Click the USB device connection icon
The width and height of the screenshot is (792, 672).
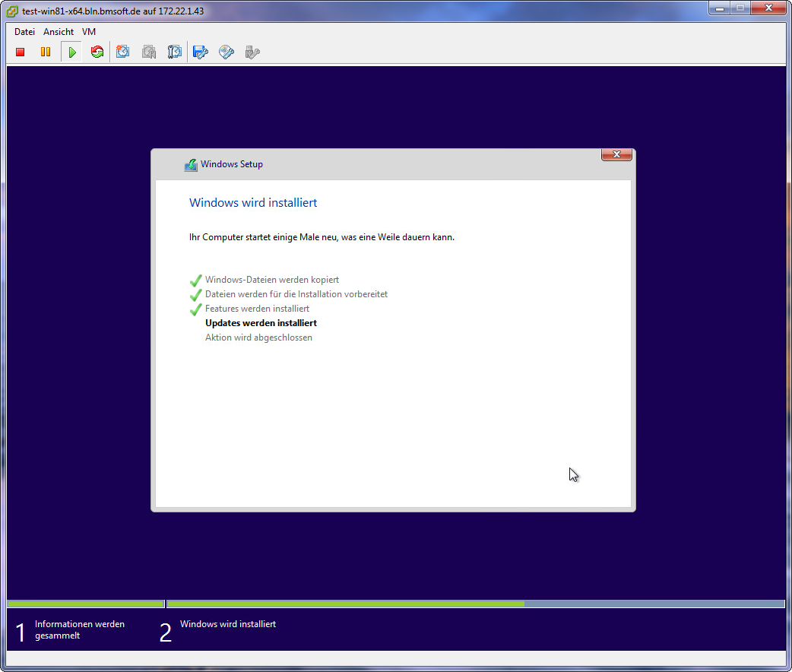click(x=252, y=52)
